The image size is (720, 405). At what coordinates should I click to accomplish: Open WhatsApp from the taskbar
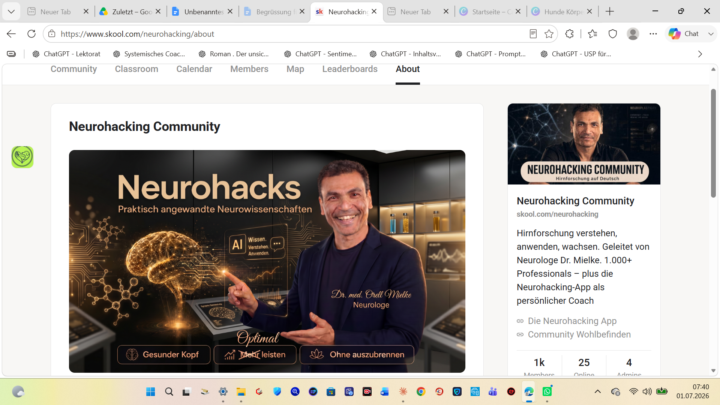(547, 392)
